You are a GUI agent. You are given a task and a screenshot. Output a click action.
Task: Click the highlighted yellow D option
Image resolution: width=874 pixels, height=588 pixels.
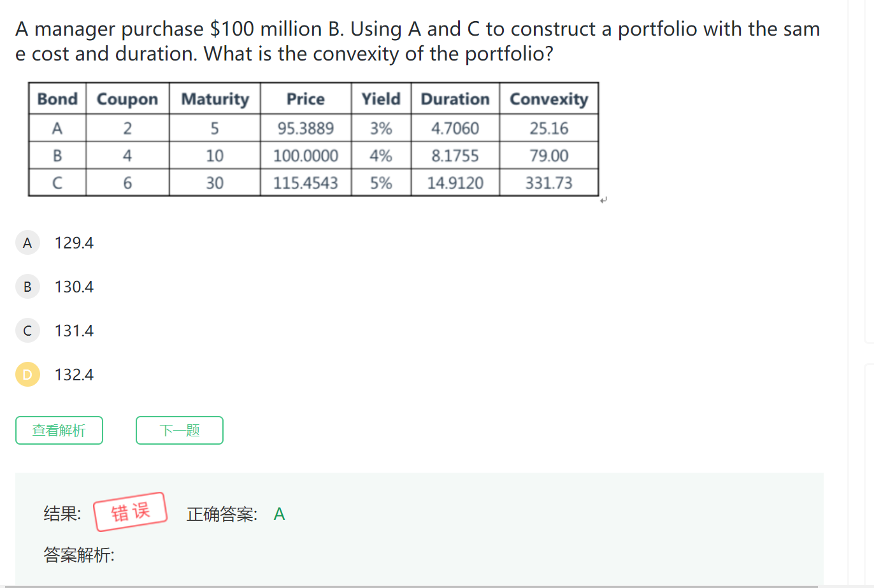tap(27, 375)
